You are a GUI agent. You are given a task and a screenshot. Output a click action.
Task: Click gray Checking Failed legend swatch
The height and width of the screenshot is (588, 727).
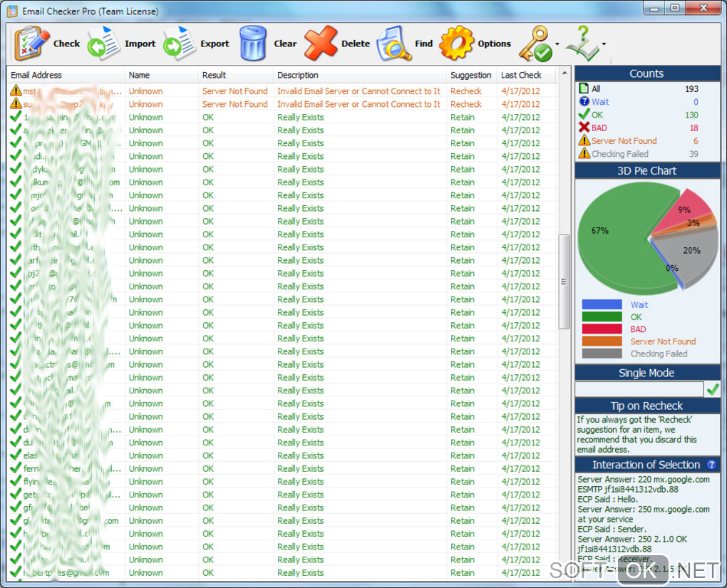pos(602,354)
